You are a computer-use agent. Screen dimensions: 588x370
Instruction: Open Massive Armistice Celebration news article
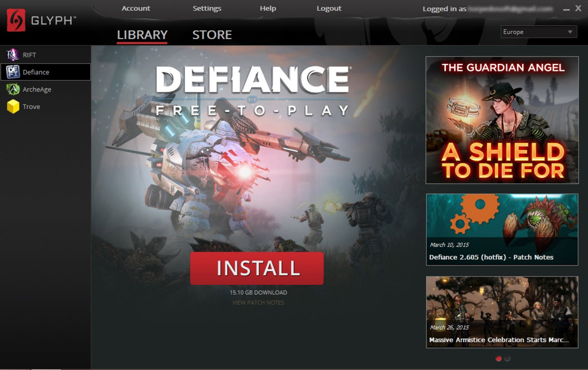(x=502, y=312)
